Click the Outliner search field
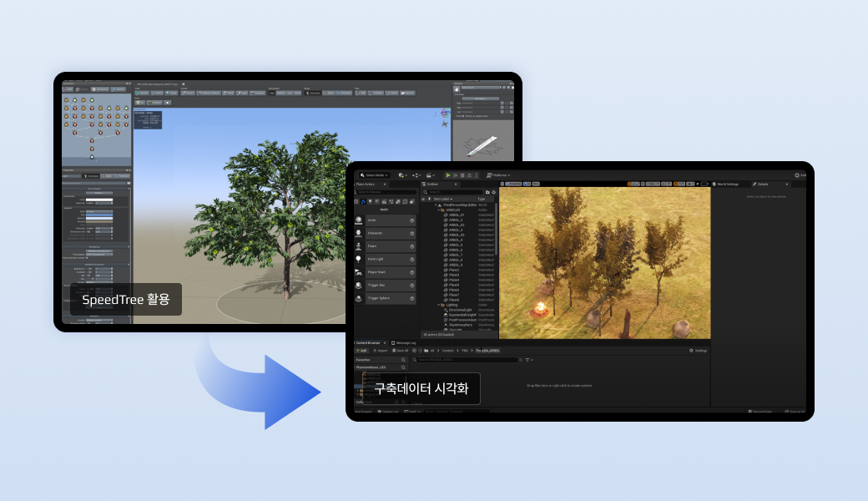 [454, 192]
